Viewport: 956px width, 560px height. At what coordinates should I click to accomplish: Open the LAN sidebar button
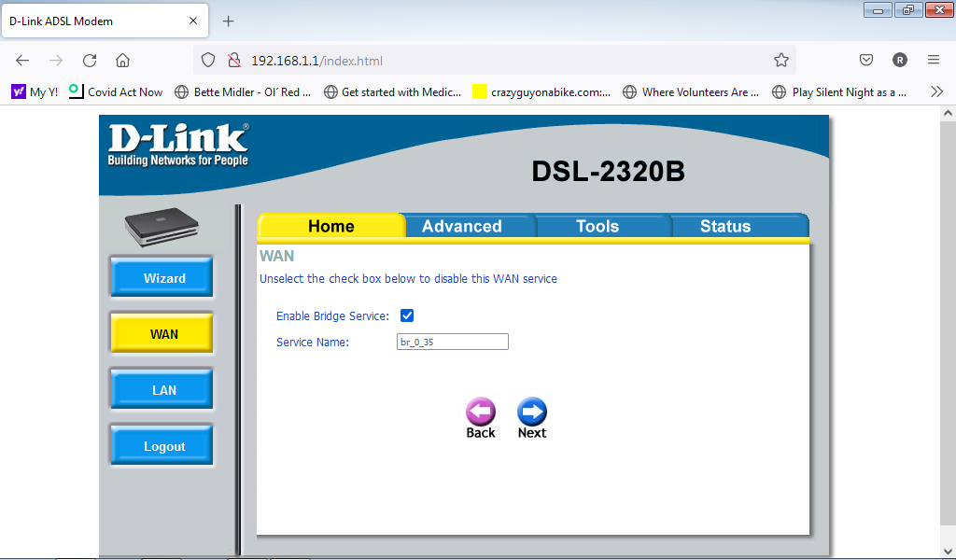(x=162, y=390)
